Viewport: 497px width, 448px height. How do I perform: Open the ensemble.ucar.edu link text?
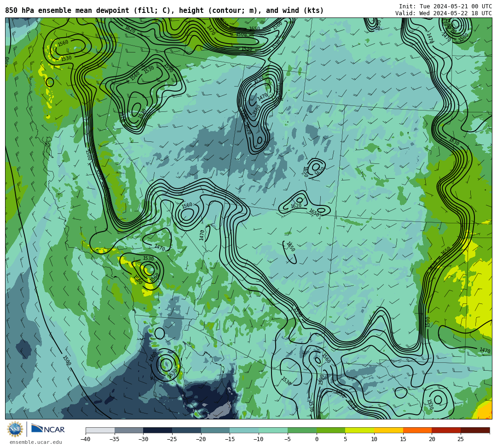tap(35, 442)
